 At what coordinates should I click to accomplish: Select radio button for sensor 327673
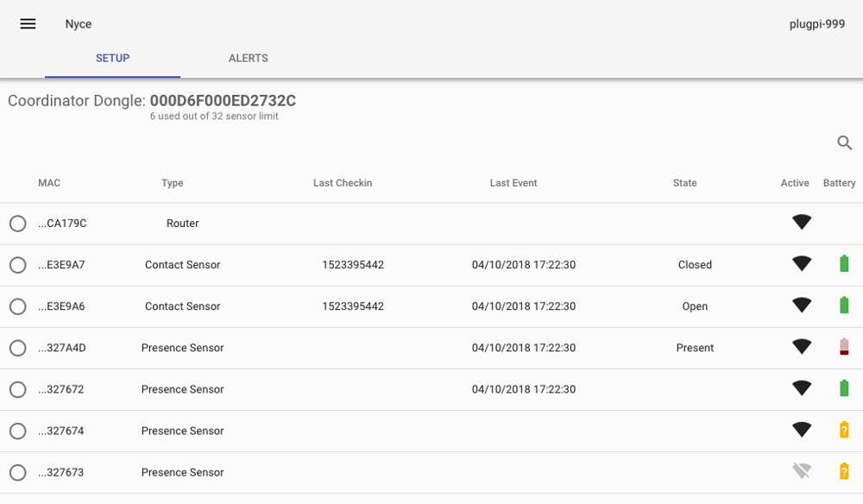17,472
